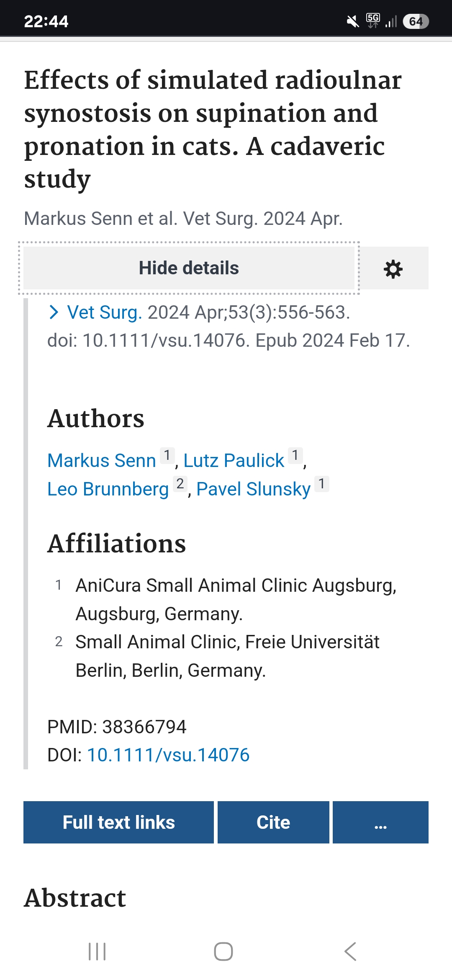Screen dimensions: 452x980
Task: Tap the Android home button
Action: (x=223, y=952)
